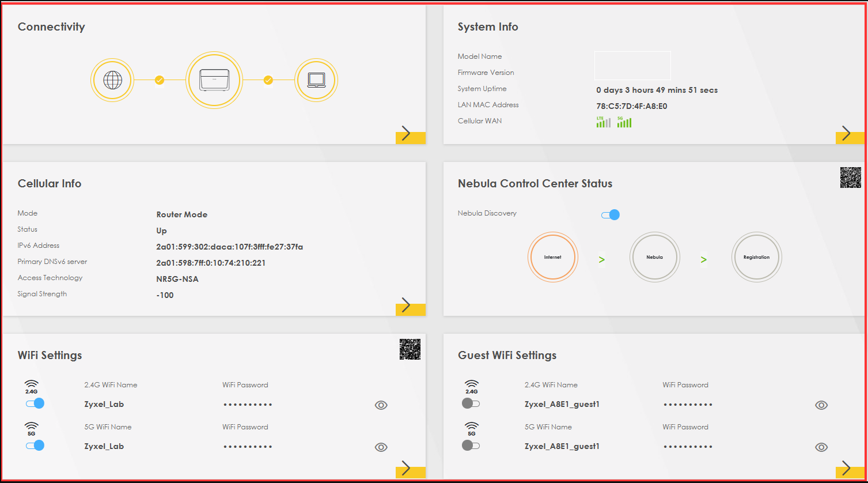Click the Nebula Discovery label

coord(487,213)
